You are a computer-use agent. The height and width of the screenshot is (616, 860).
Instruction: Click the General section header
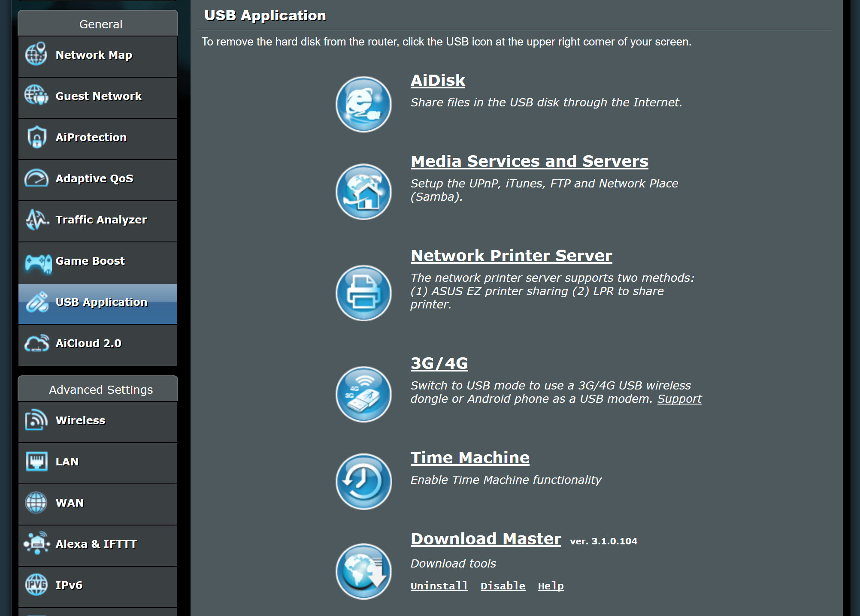tap(98, 24)
